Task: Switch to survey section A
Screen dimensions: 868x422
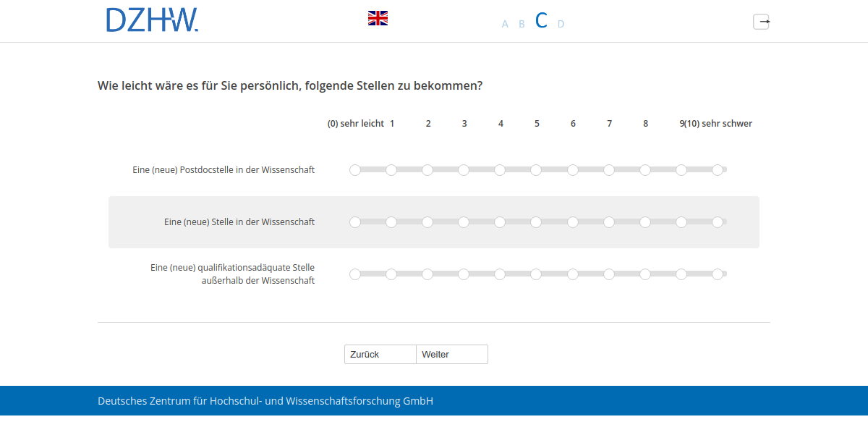Action: pyautogui.click(x=504, y=24)
